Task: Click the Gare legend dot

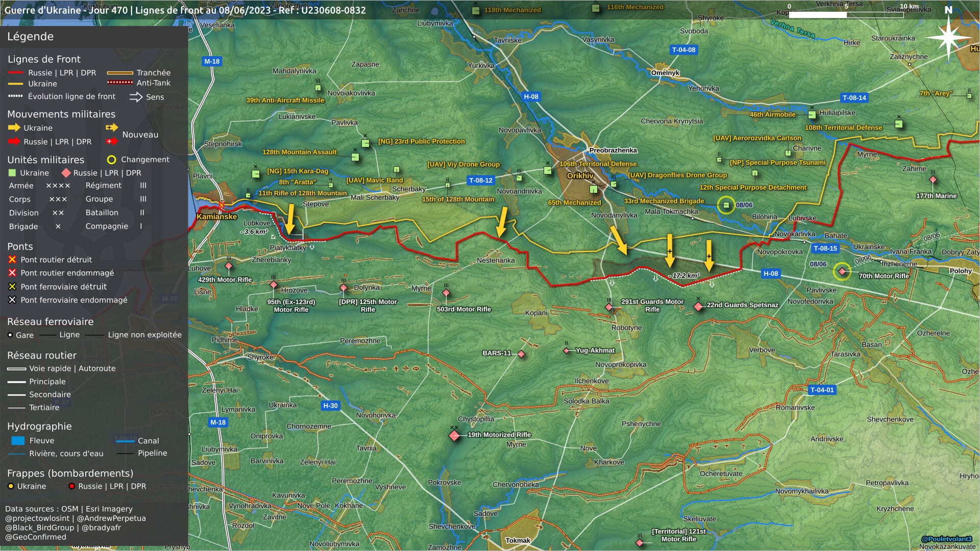Action: coord(10,335)
